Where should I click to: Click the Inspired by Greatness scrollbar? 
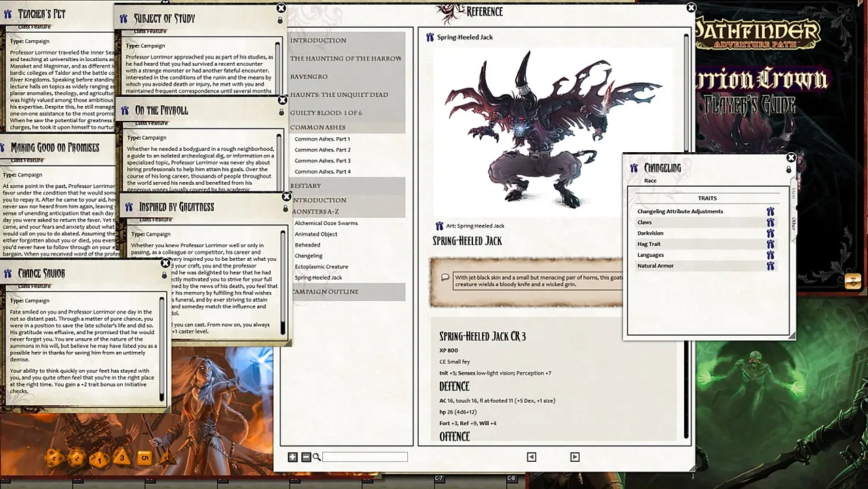point(284,281)
